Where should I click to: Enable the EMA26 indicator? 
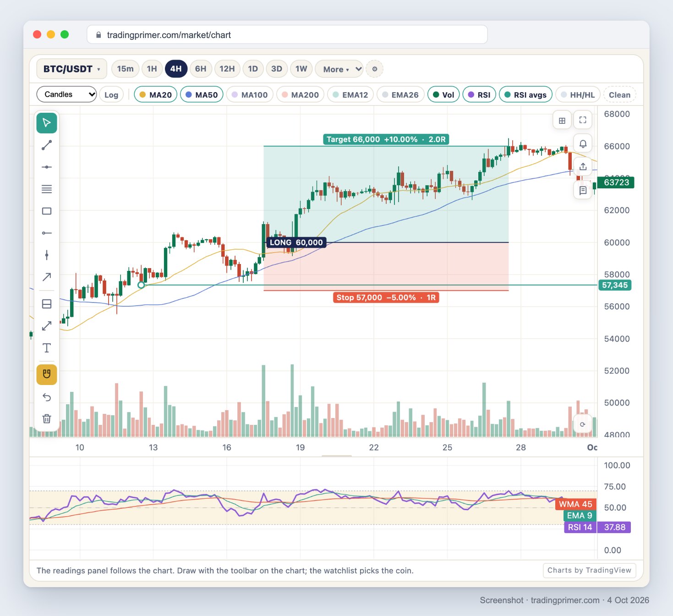pyautogui.click(x=400, y=95)
